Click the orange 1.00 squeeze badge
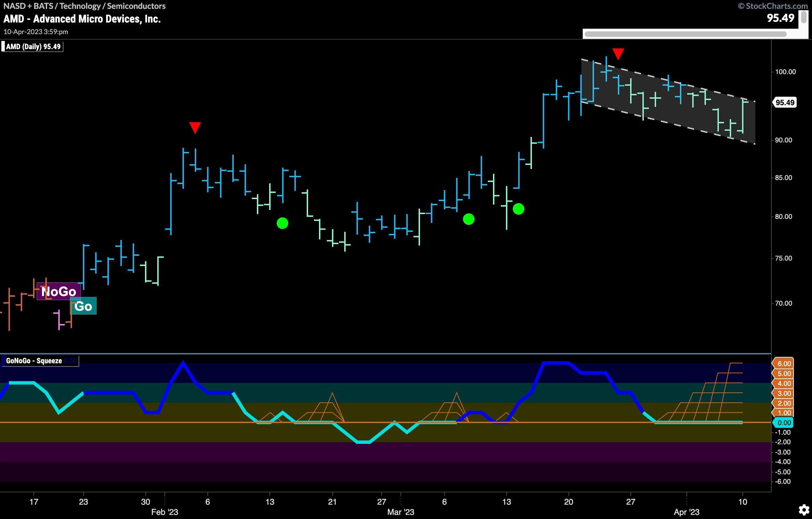 click(x=784, y=413)
